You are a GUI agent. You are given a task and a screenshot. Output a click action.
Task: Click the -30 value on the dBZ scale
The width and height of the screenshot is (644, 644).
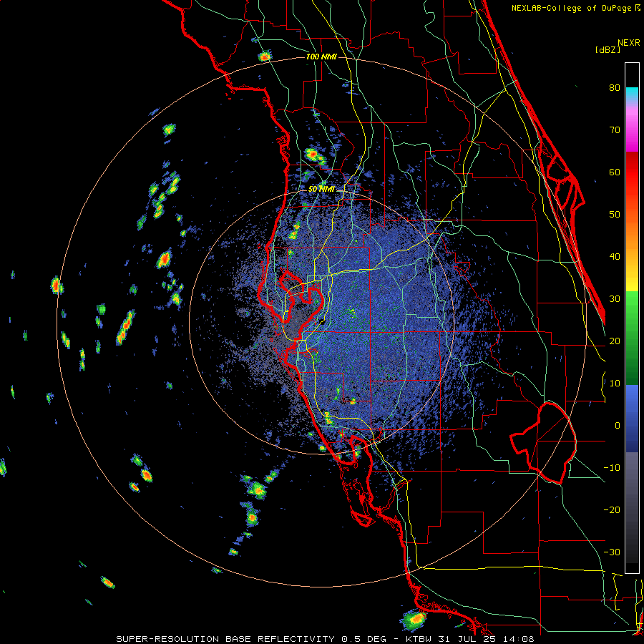point(612,552)
